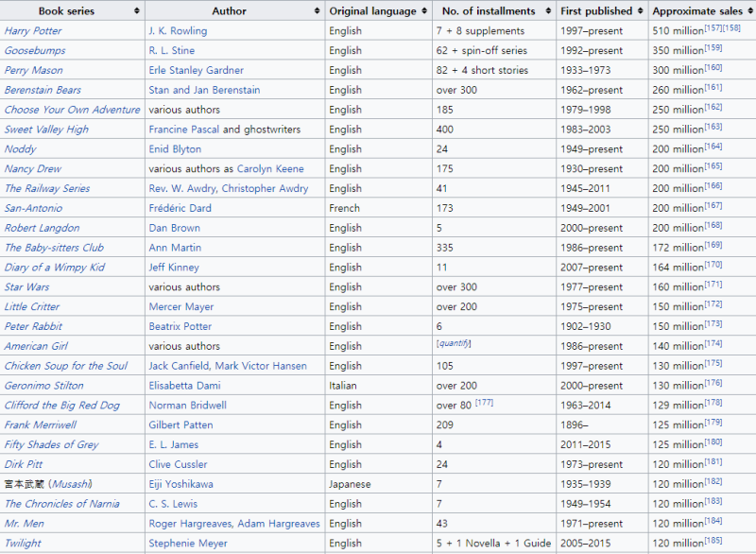Visit R. L. Stine's page
The height and width of the screenshot is (554, 756).
172,51
